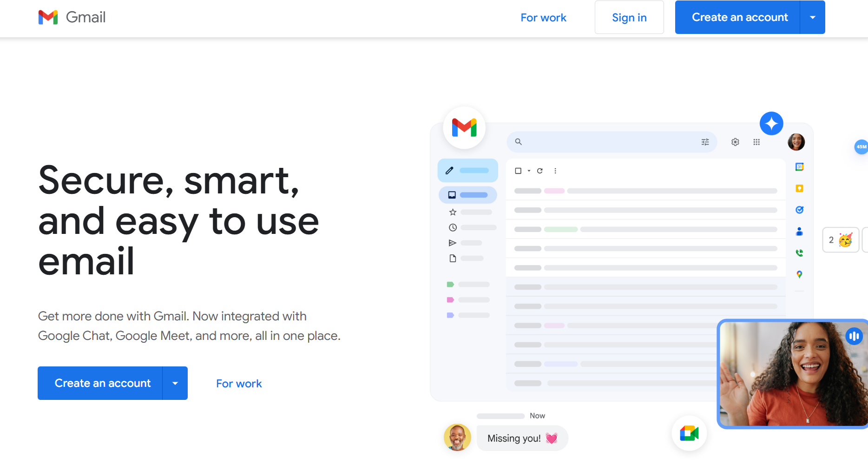This screenshot has width=868, height=465.
Task: Click the video call thumbnail of waving woman
Action: click(x=792, y=373)
